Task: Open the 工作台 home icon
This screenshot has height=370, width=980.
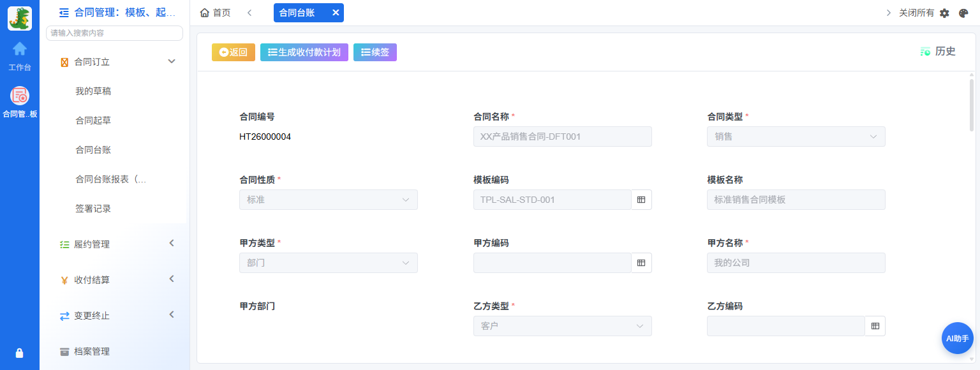Action: point(20,48)
